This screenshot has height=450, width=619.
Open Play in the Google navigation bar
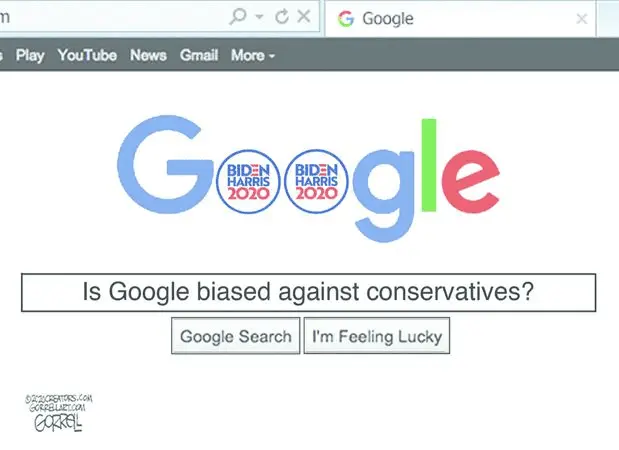30,55
